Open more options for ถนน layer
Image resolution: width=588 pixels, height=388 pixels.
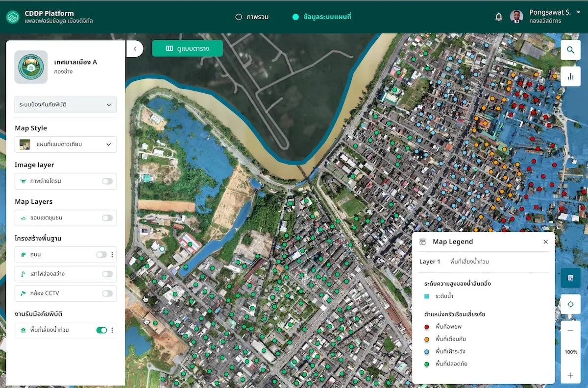point(112,255)
